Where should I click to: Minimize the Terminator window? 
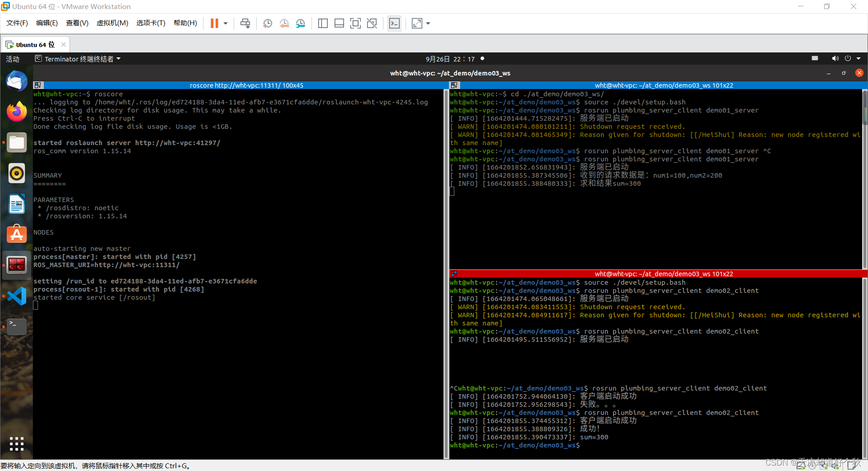click(x=828, y=73)
